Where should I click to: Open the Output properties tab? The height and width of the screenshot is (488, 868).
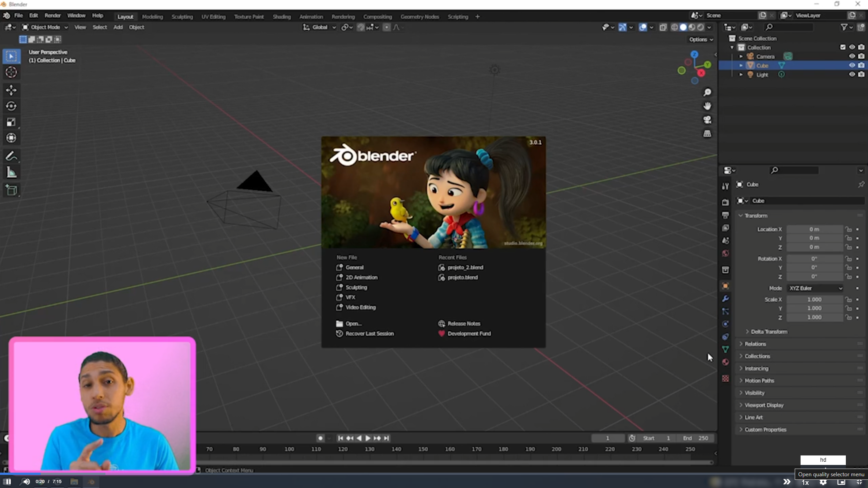[x=725, y=215]
